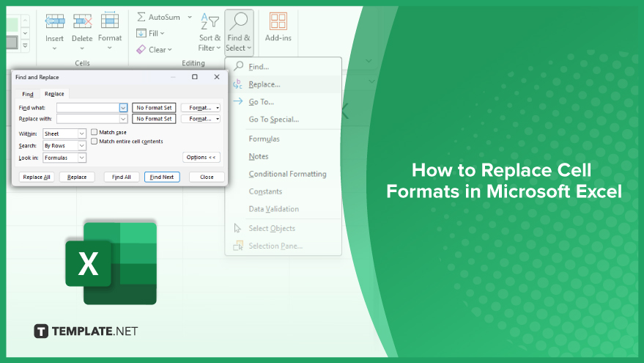644x363 pixels.
Task: Enable the Match case checkbox
Action: pyautogui.click(x=94, y=132)
